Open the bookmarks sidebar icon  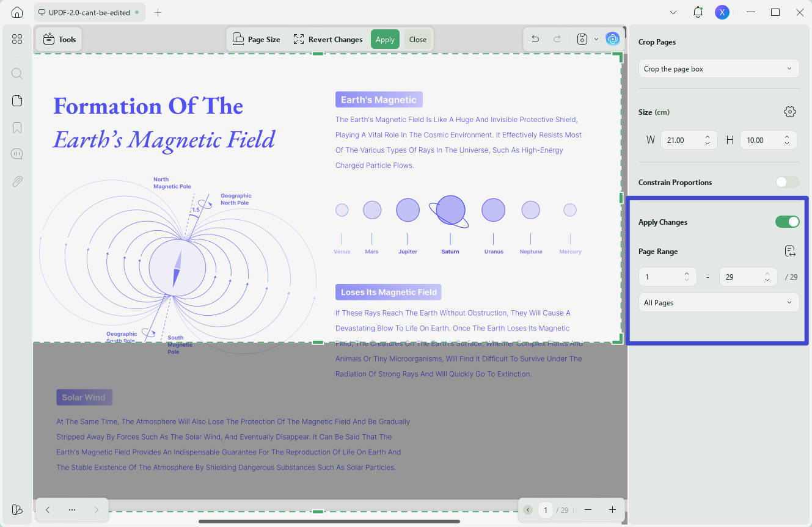click(17, 128)
